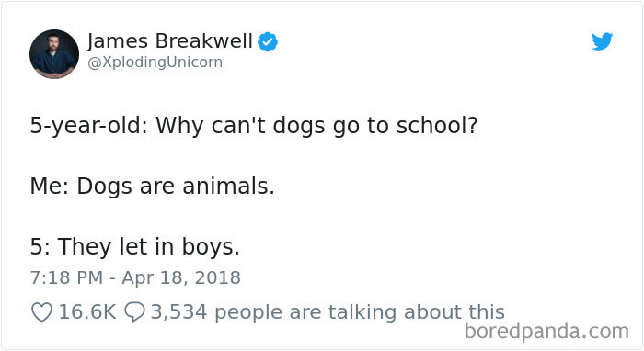Open James Breakwell's profile picture
The image size is (644, 351).
(x=54, y=53)
